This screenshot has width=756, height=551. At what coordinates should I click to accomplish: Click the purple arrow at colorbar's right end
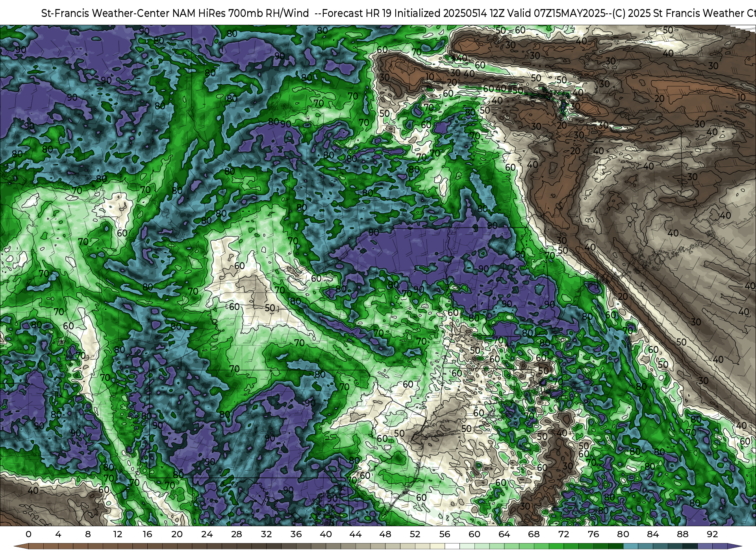click(735, 546)
